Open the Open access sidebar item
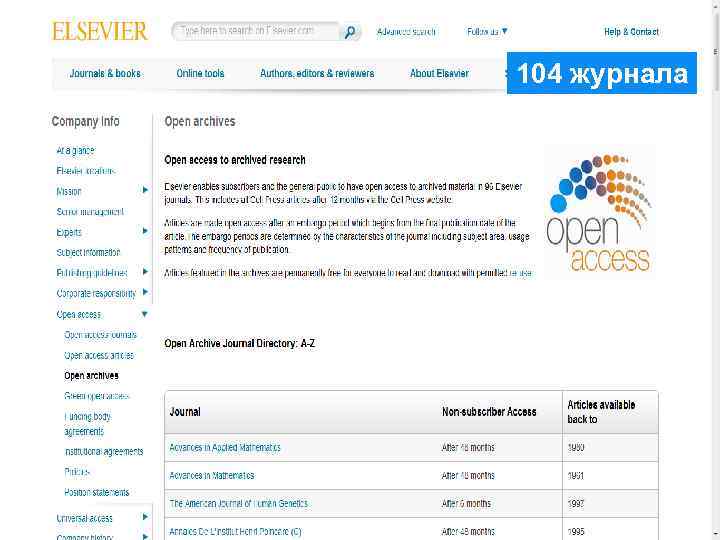Viewport: 720px width, 540px height. tap(79, 315)
